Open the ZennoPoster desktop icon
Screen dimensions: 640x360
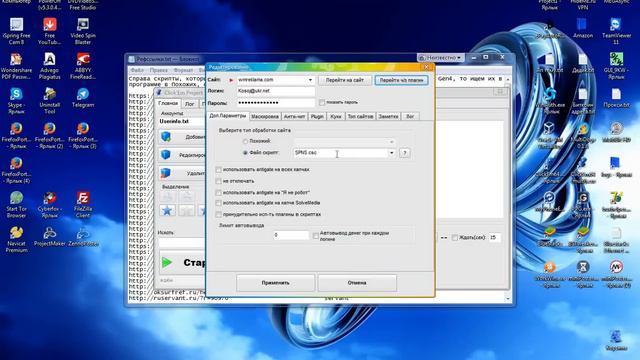(x=83, y=236)
